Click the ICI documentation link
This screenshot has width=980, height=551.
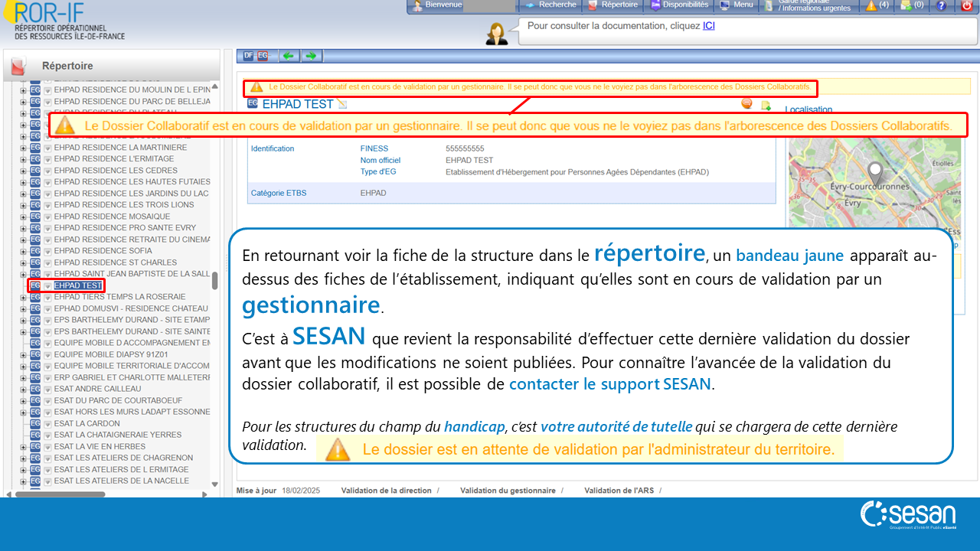pos(709,26)
